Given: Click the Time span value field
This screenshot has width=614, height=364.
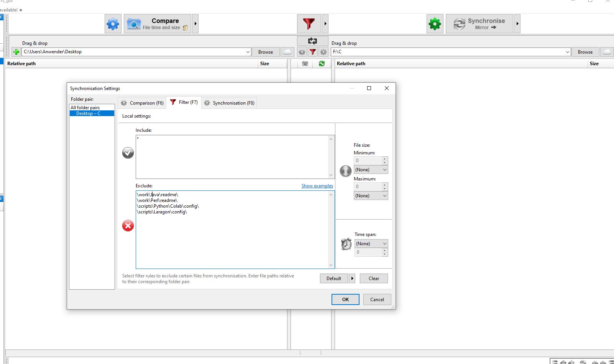Looking at the screenshot, I should pos(368,252).
